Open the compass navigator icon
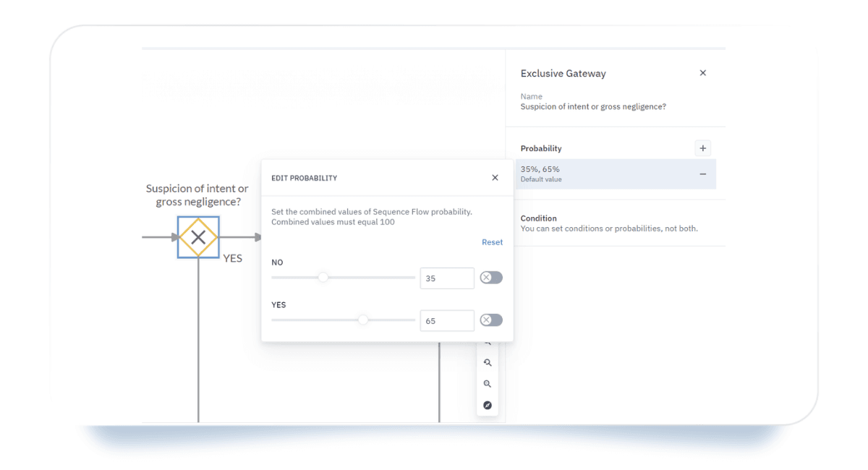The height and width of the screenshot is (470, 868). [488, 406]
